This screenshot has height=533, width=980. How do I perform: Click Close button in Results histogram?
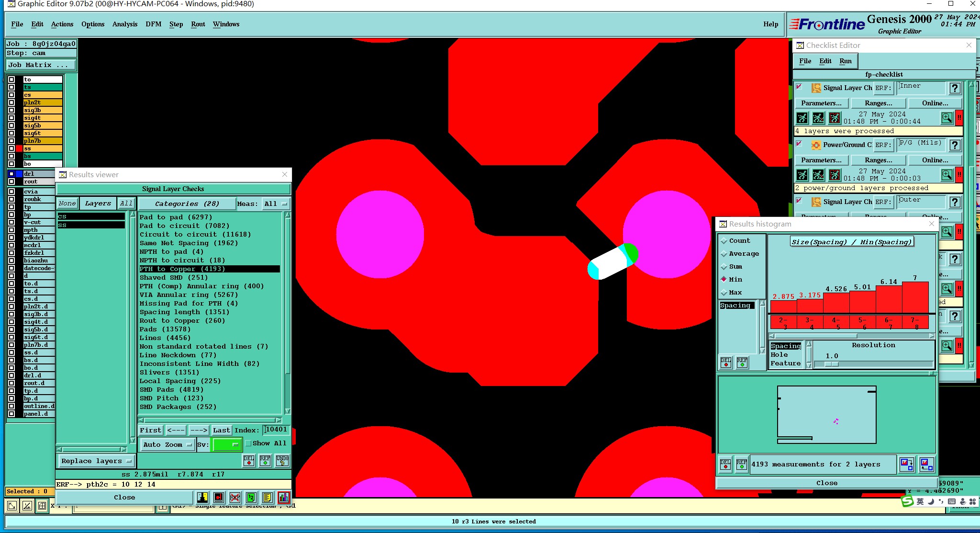tap(826, 483)
